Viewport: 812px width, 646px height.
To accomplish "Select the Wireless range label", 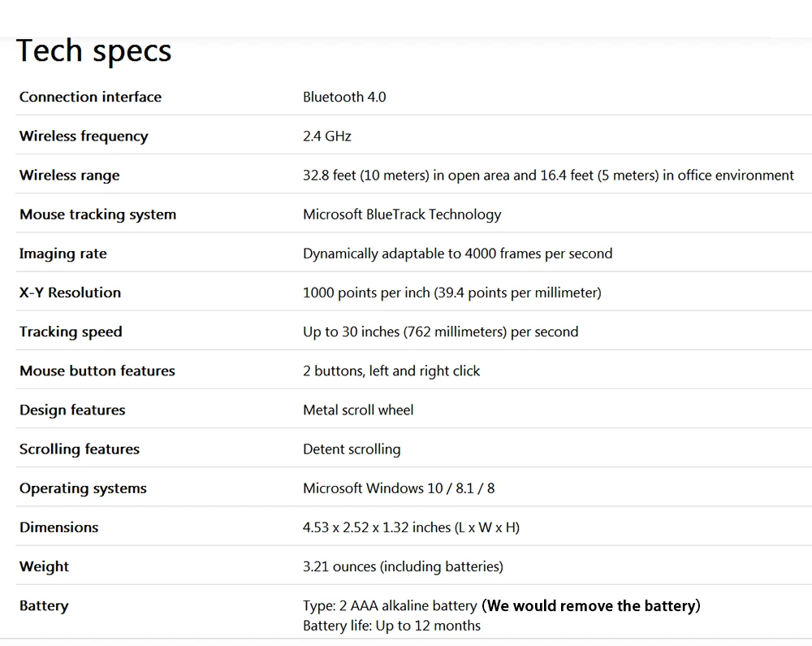I will 69,175.
